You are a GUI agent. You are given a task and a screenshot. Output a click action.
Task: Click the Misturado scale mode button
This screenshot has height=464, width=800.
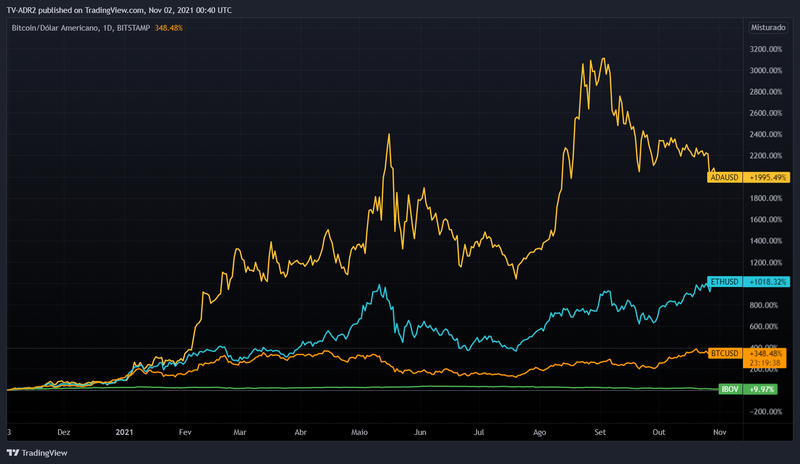click(768, 28)
